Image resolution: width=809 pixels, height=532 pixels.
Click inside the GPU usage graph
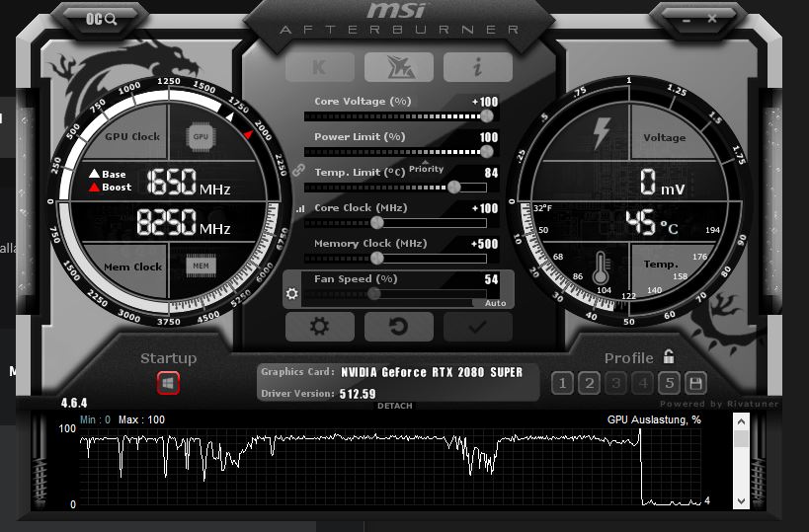tap(389, 467)
